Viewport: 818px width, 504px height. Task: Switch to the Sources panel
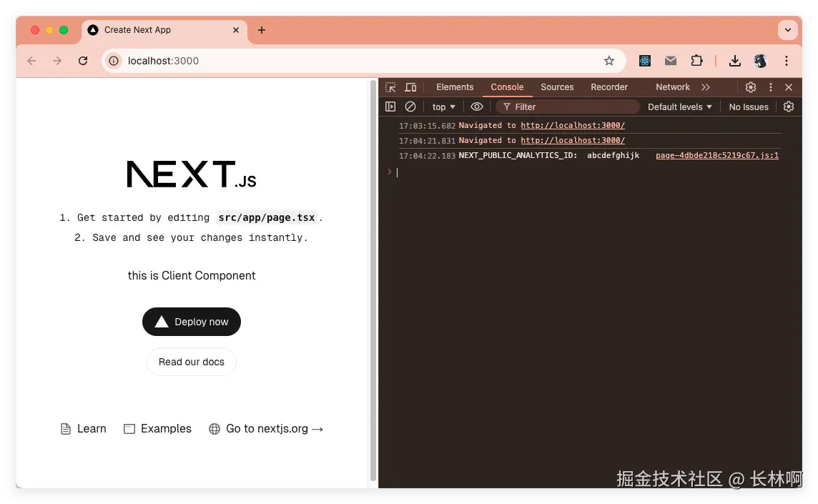pyautogui.click(x=557, y=87)
